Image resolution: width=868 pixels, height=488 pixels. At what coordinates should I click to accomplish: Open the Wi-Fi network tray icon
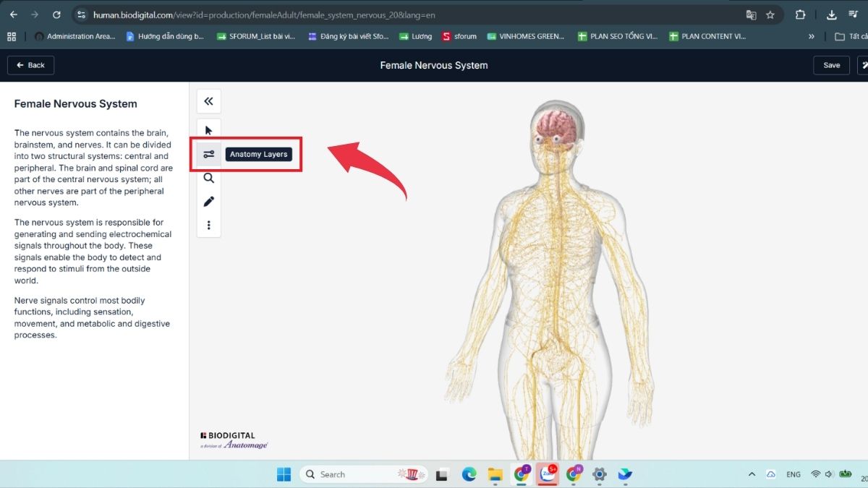[816, 474]
